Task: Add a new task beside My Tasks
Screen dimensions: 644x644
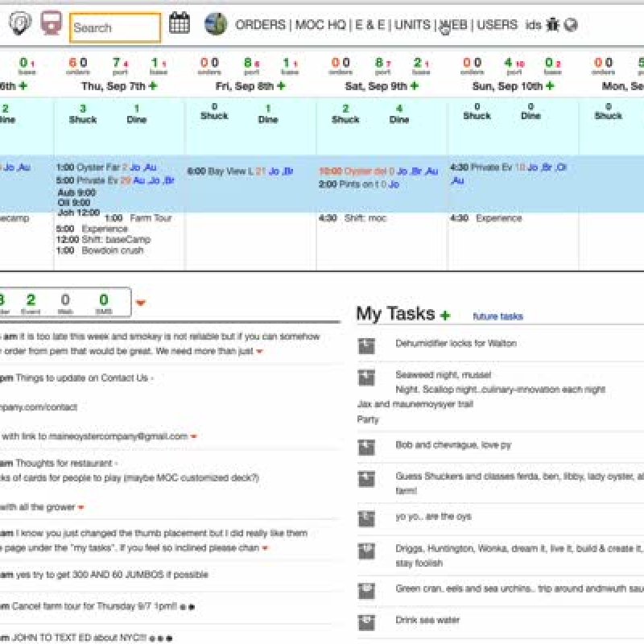Action: tap(445, 316)
